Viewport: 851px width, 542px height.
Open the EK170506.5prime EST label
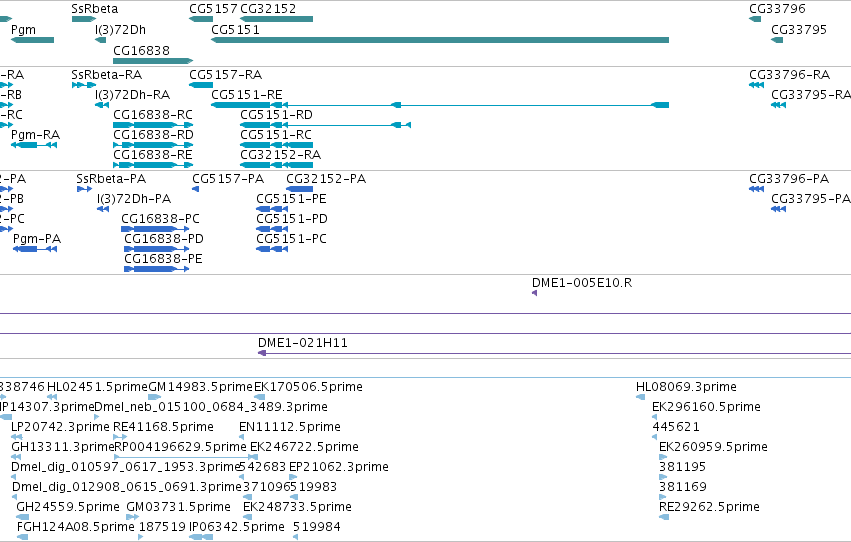tap(308, 387)
